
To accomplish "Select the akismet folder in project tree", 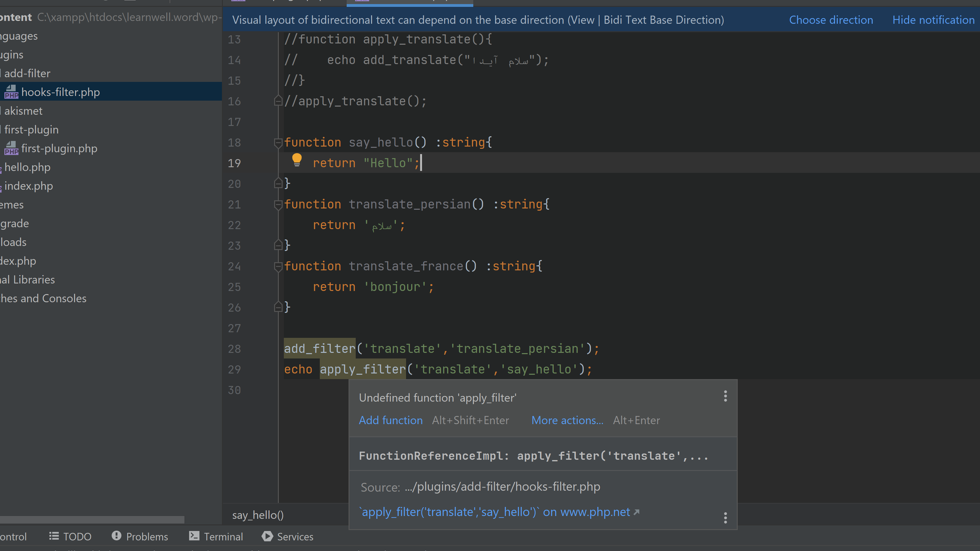I will [x=111, y=111].
